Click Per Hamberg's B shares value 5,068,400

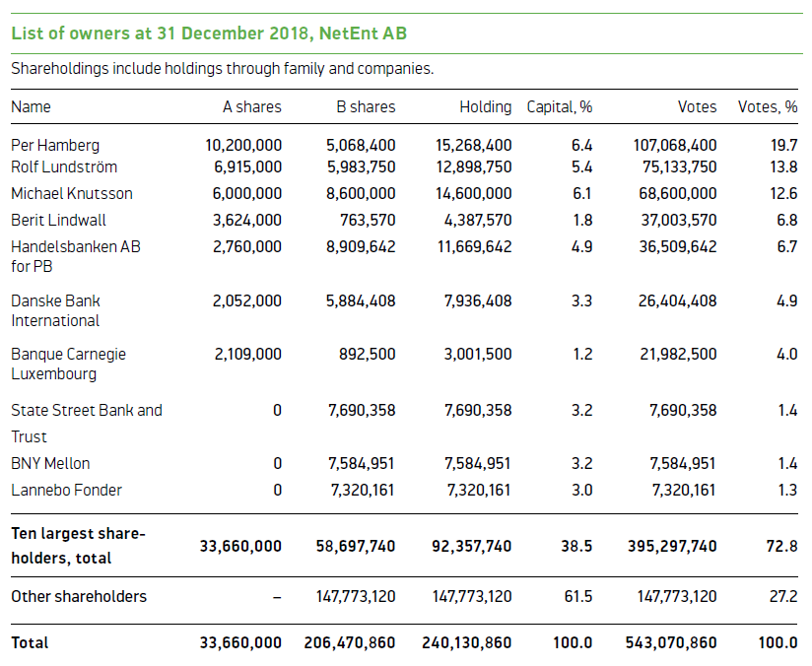coord(361,146)
